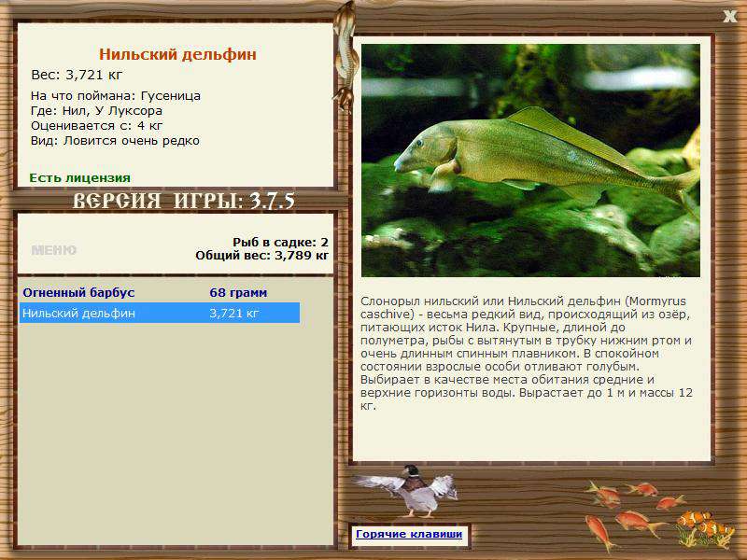Viewport: 747px width, 560px height.
Task: Click the Рыб в садке counter
Action: (280, 242)
